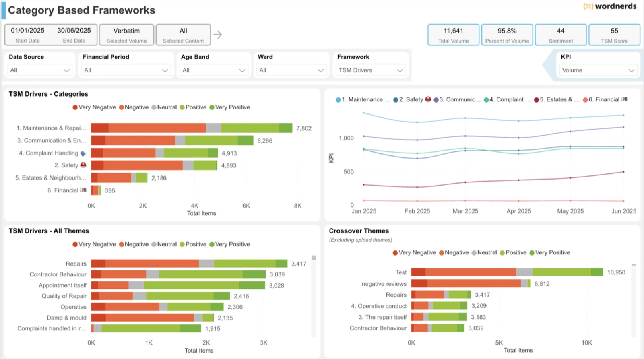The width and height of the screenshot is (644, 359).
Task: Toggle Very Positive legend in All Themes chart
Action: pyautogui.click(x=229, y=244)
